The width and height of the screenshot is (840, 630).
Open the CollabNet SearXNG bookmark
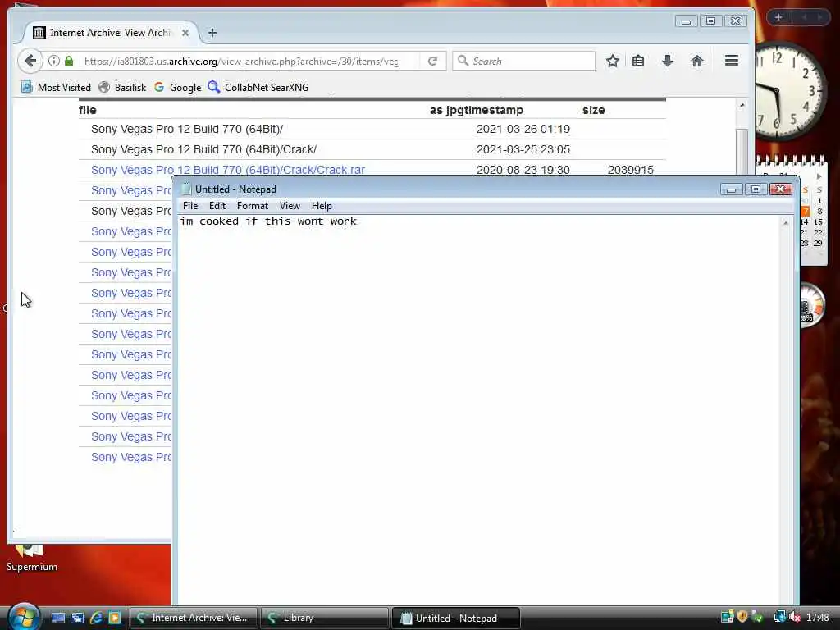(x=258, y=87)
